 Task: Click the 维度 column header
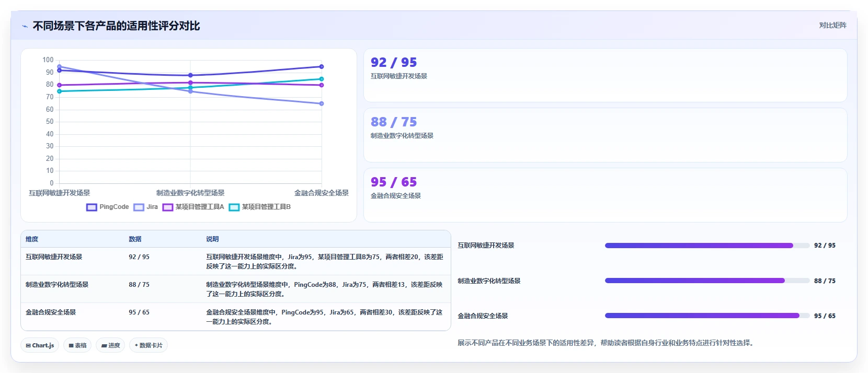pos(32,239)
